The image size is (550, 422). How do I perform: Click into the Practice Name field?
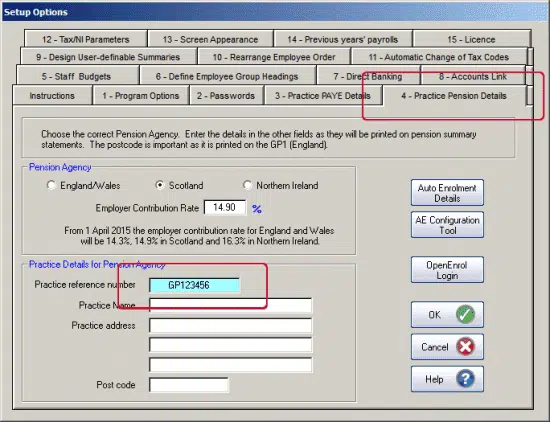(x=230, y=305)
